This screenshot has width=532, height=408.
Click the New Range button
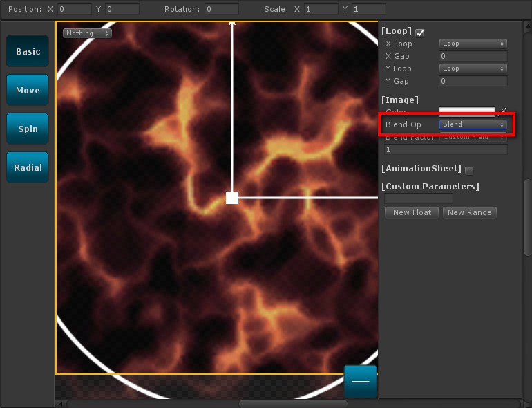(x=470, y=212)
